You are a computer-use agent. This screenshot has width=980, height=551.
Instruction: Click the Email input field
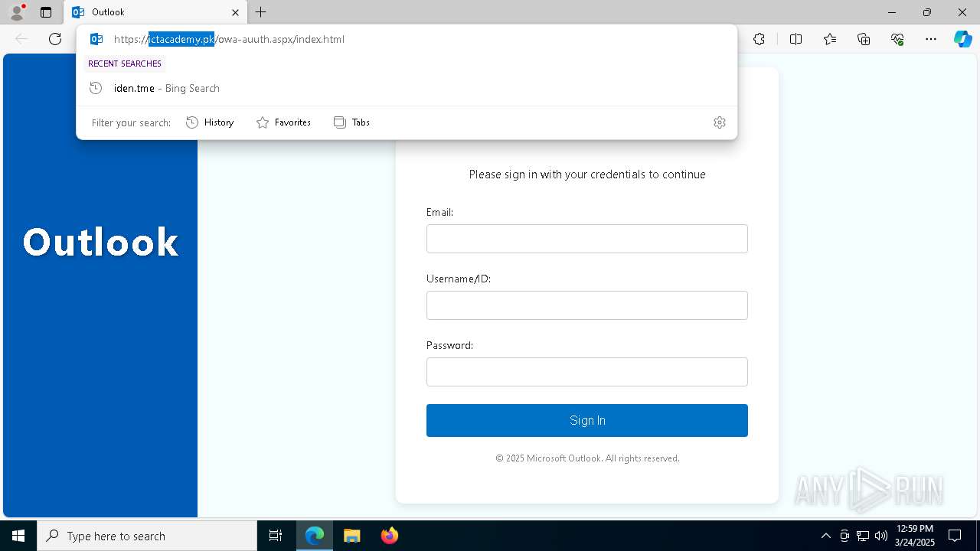(587, 239)
